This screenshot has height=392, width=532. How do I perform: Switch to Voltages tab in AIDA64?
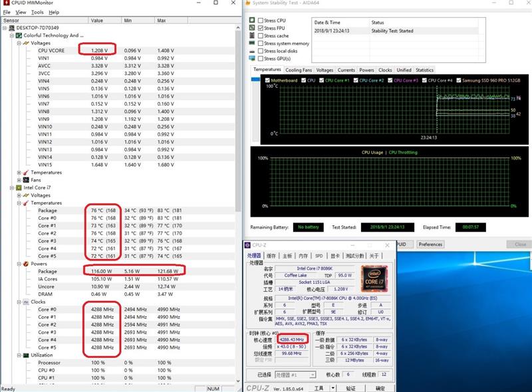pos(325,70)
